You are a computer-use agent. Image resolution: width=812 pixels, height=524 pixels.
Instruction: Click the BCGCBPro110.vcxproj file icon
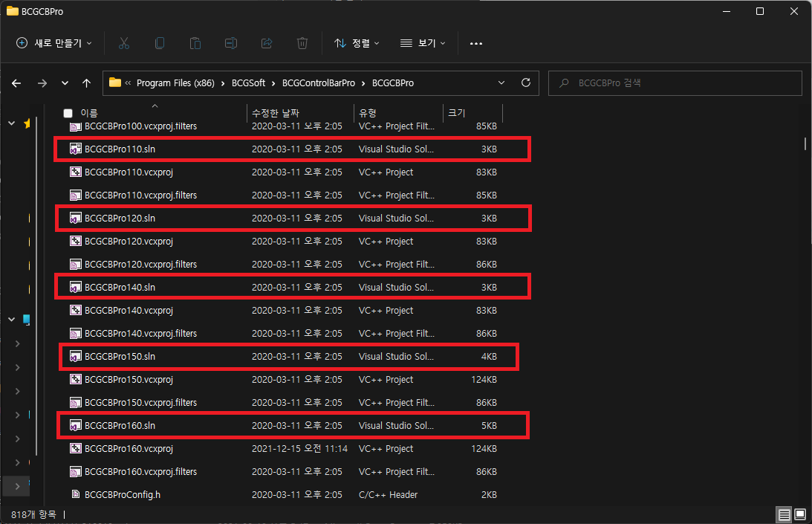point(76,172)
